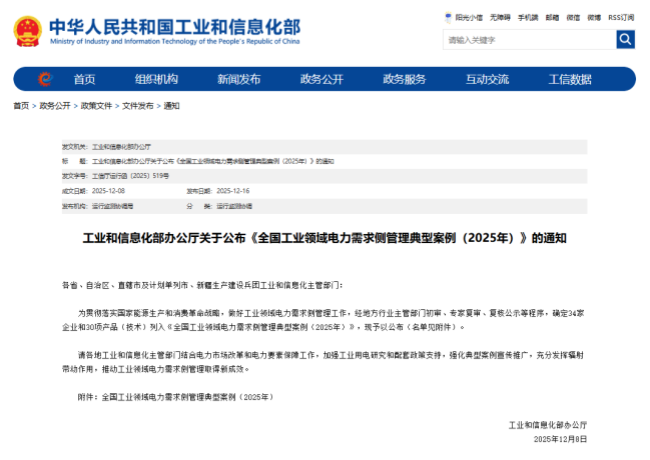Viewport: 650px width, 460px height.
Task: Open the 组织机构 navigation tab
Action: pyautogui.click(x=156, y=79)
